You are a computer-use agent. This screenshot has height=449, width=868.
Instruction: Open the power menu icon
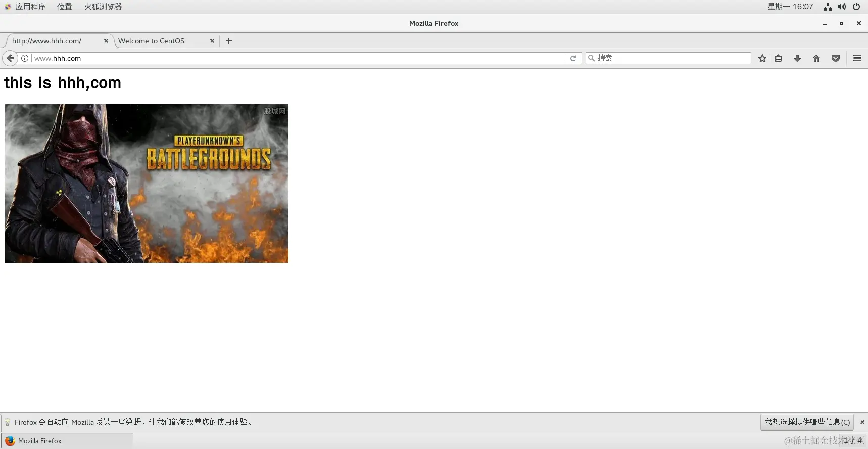point(856,7)
